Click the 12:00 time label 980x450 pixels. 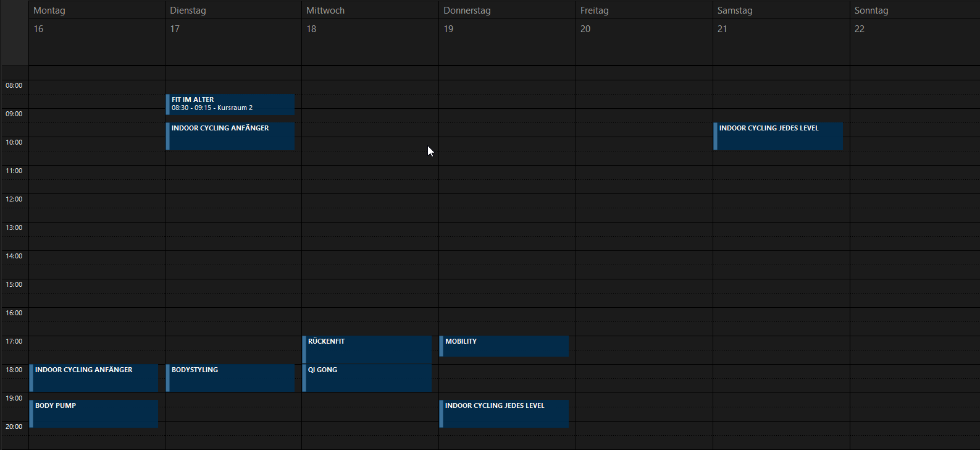[x=14, y=199]
